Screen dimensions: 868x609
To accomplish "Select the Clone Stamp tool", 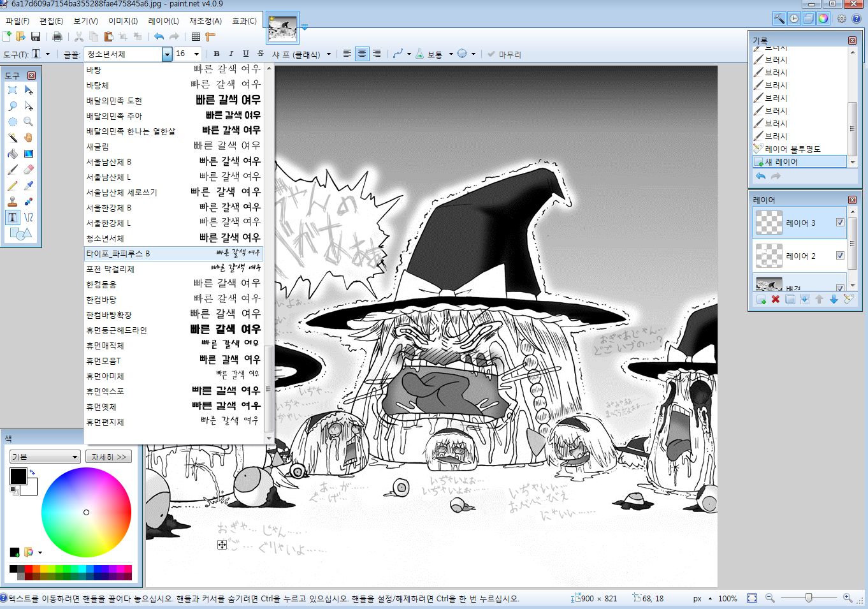I will [x=13, y=202].
